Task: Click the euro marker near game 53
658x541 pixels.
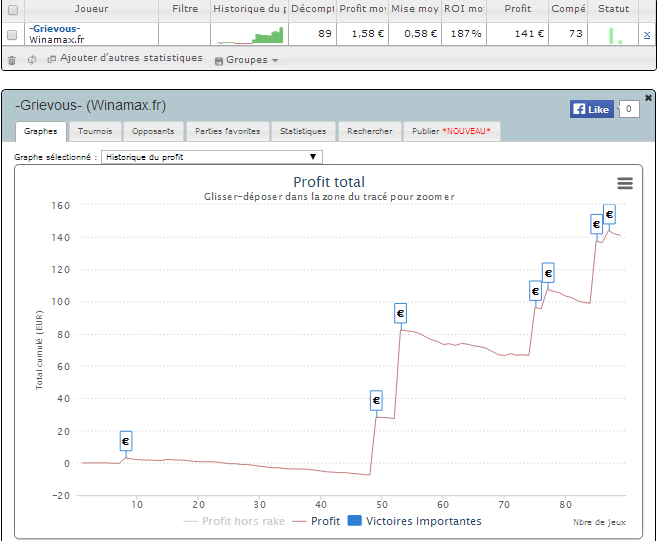Action: [400, 313]
